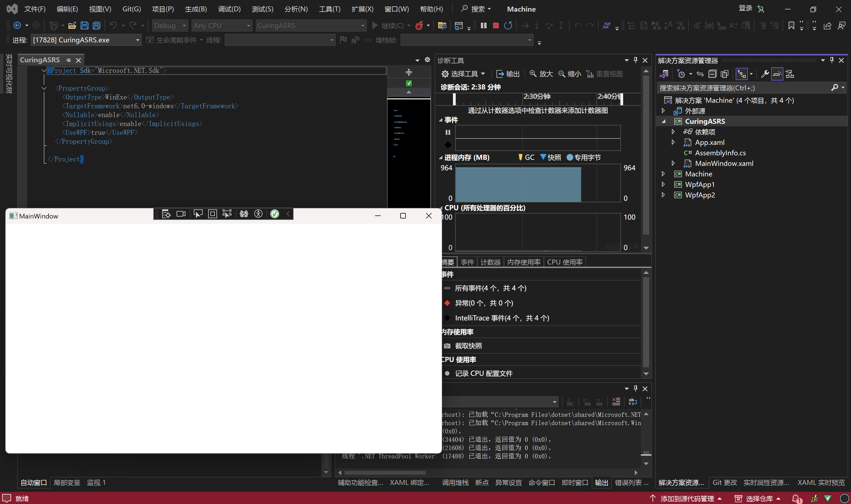Click Select Element icon in XAML toolbar
This screenshot has height=504, width=851.
pos(198,214)
